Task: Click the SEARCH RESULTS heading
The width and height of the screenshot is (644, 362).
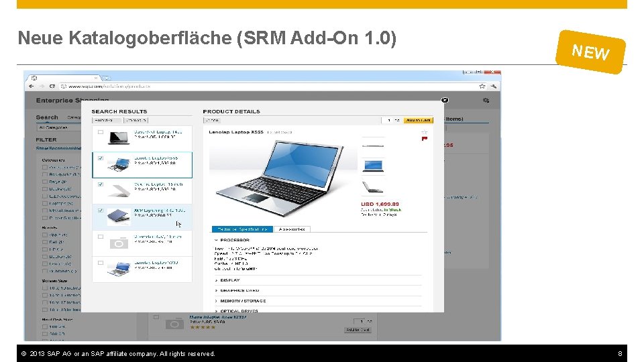Action: [119, 112]
